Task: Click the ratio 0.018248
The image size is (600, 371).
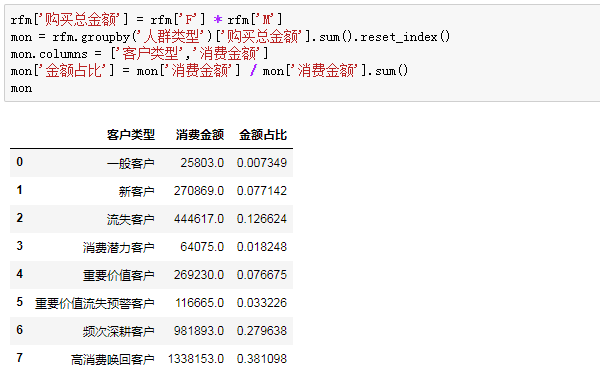Action: [262, 247]
